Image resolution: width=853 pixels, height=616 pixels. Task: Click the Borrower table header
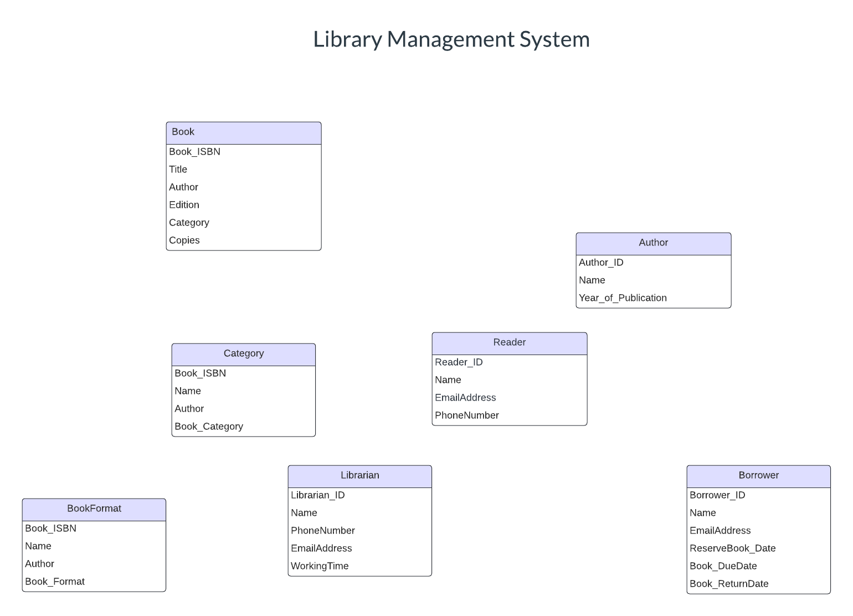tap(758, 476)
